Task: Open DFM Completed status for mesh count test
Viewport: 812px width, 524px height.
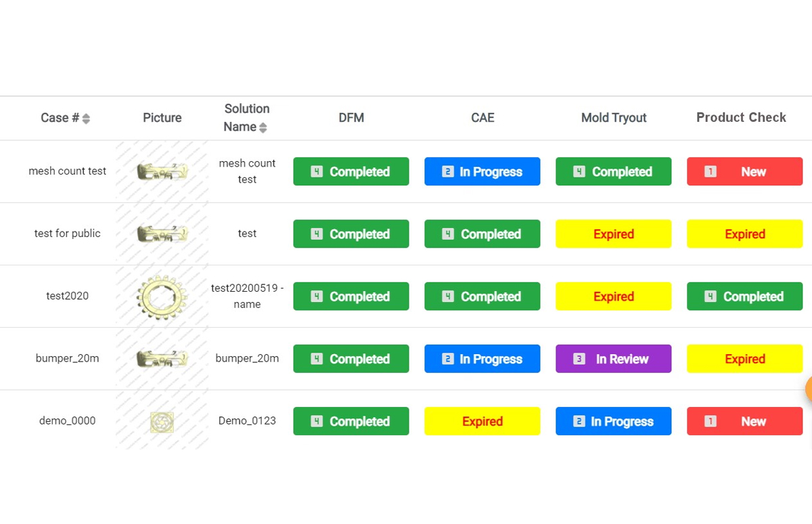Action: [x=351, y=171]
